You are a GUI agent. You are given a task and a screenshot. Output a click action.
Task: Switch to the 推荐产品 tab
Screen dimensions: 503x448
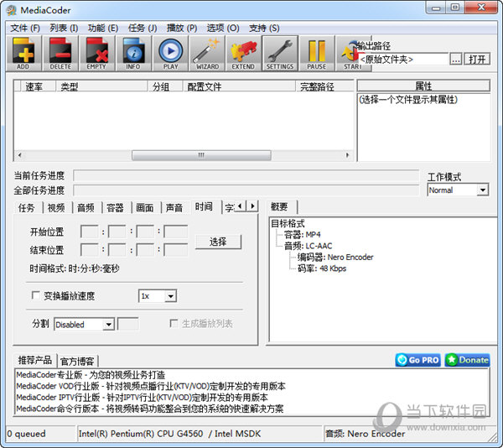[x=35, y=360]
